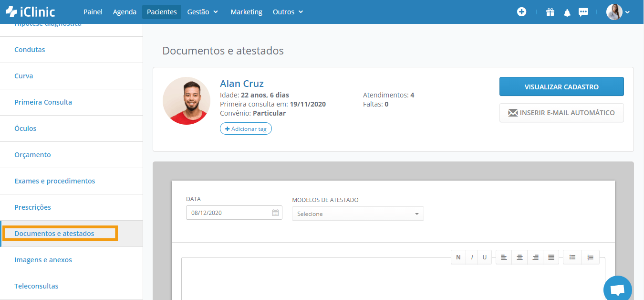Go to the Agenda tab
644x300 pixels.
tap(125, 12)
